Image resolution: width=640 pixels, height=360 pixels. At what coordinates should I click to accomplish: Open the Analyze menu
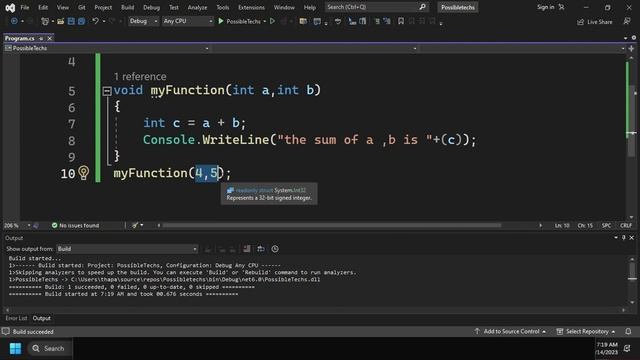[197, 7]
